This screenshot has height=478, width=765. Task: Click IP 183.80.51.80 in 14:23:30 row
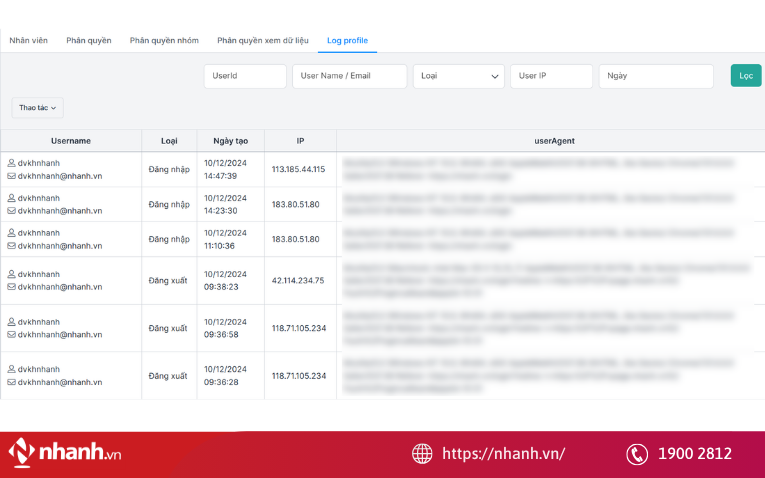pyautogui.click(x=296, y=204)
